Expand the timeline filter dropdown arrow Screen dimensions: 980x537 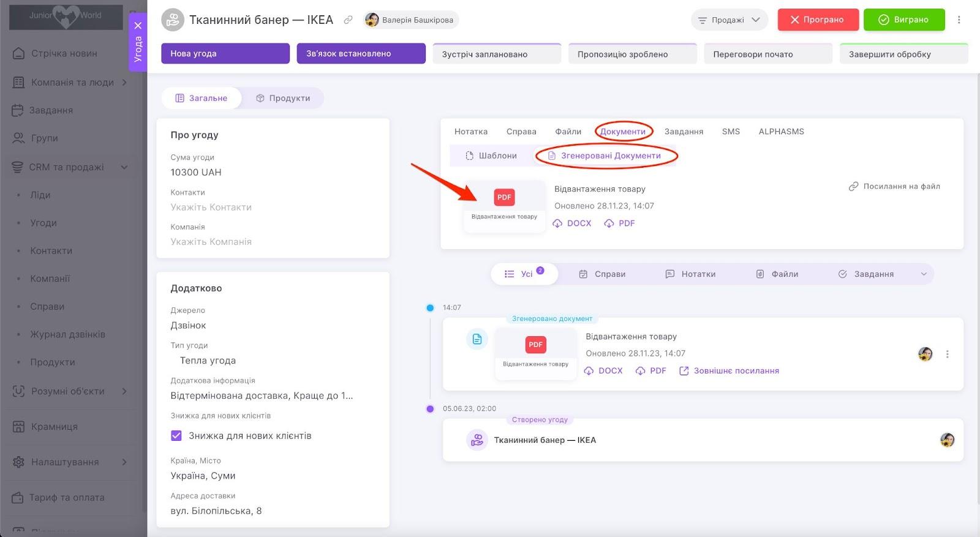coord(923,274)
